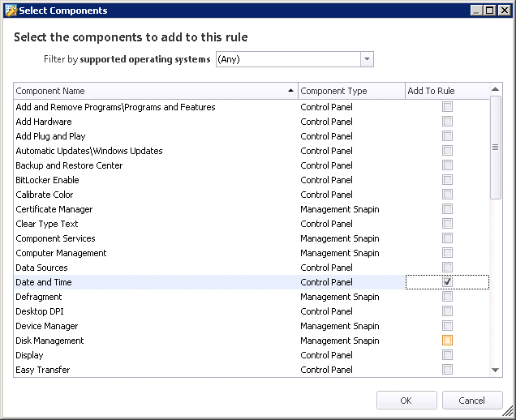516x420 pixels.
Task: Click the vertical scrollbar thumb
Action: [495, 148]
